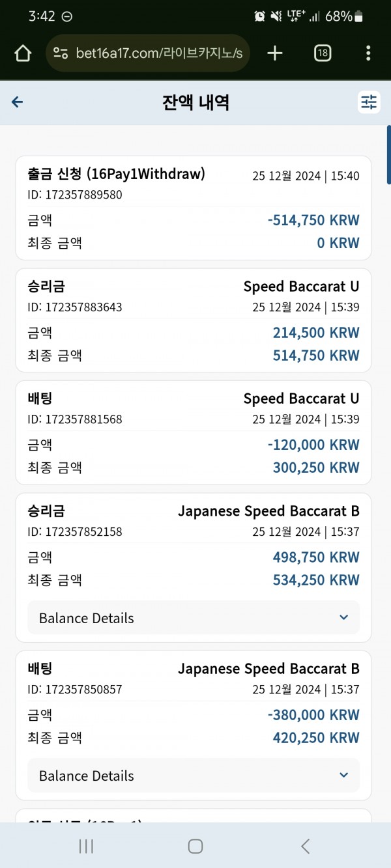Select the 출금 신청 withdrawal entry
Screen dimensions: 391x868
point(194,208)
